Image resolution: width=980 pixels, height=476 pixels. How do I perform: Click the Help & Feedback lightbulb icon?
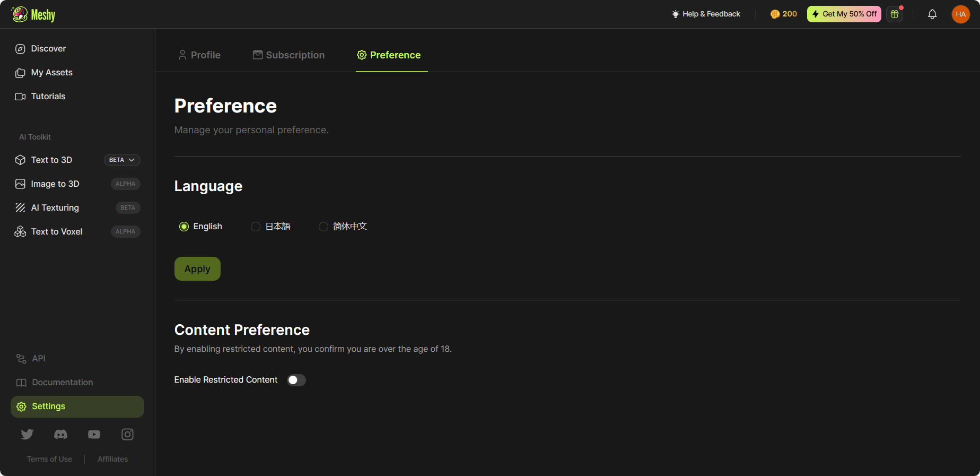click(676, 14)
